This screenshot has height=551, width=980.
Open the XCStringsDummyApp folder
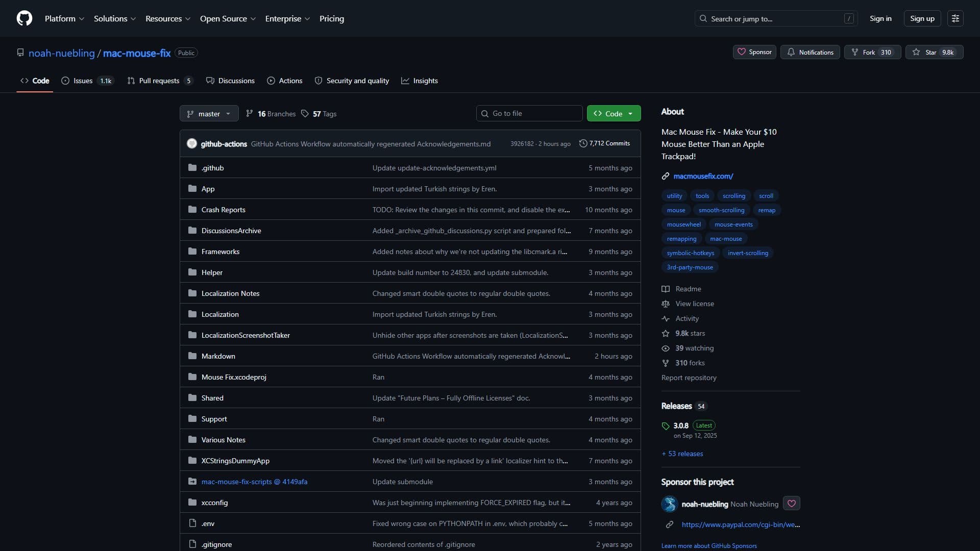pyautogui.click(x=235, y=461)
